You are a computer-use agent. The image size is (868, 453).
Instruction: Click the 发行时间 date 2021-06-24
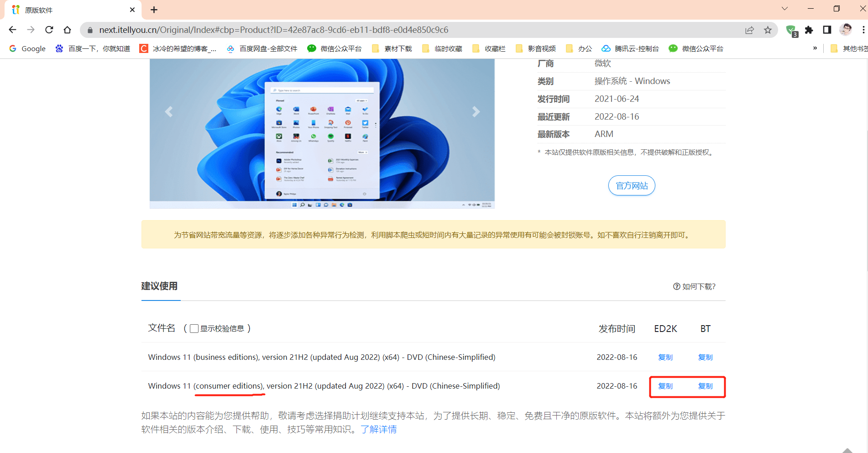tap(617, 99)
